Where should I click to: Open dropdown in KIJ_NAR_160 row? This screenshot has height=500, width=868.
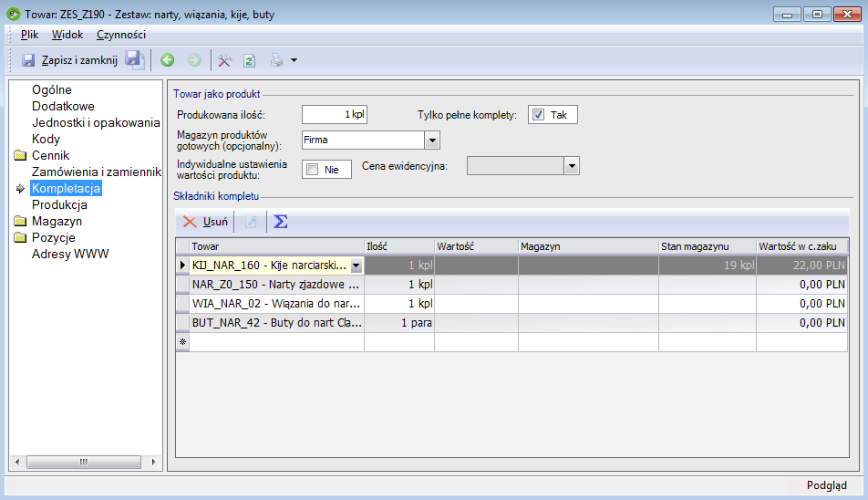[356, 266]
